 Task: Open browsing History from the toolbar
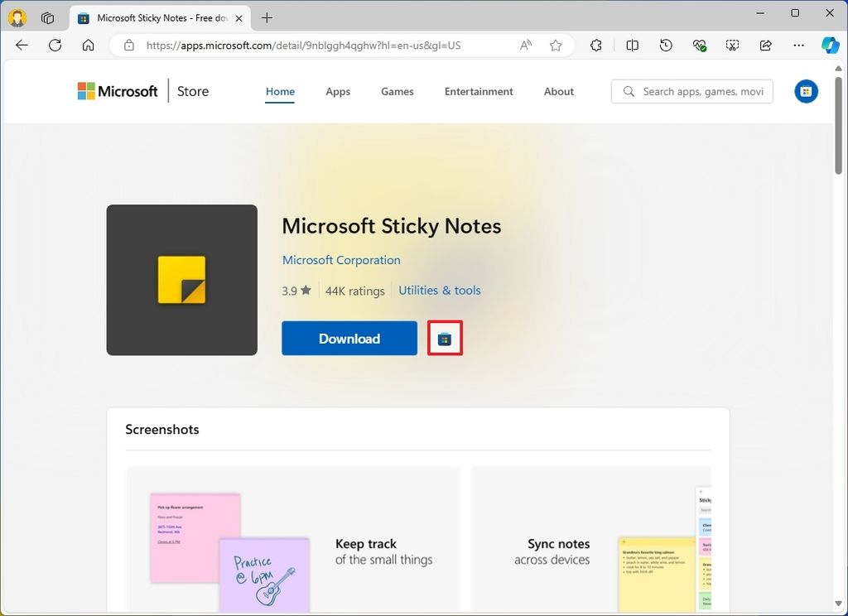pyautogui.click(x=666, y=46)
